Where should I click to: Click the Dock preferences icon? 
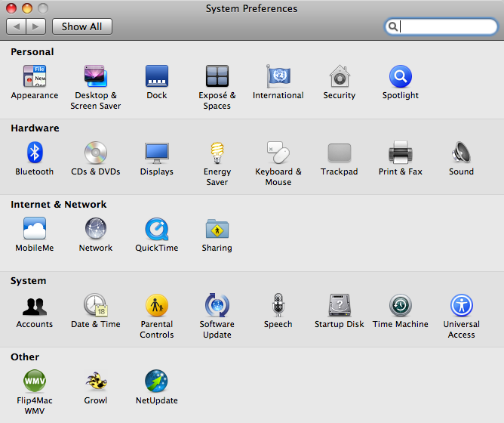(x=156, y=77)
